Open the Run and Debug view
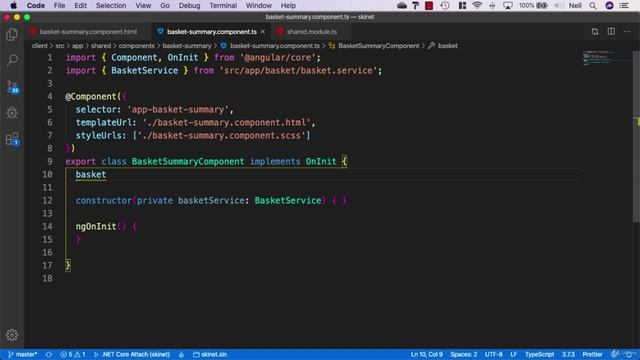The height and width of the screenshot is (360, 640). tap(12, 112)
